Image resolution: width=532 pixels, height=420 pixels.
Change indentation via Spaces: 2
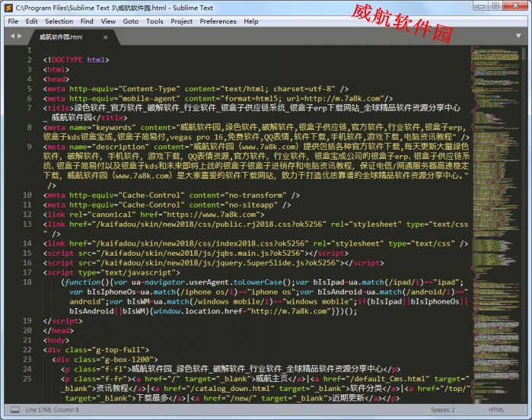click(443, 410)
